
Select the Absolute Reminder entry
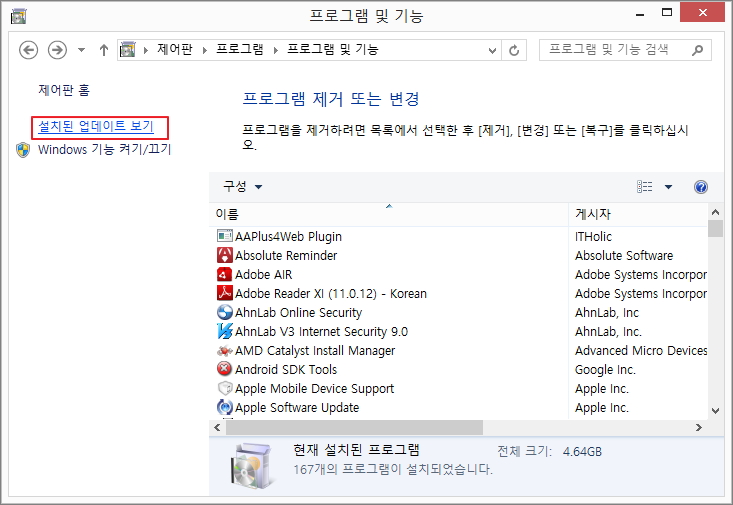coord(286,255)
